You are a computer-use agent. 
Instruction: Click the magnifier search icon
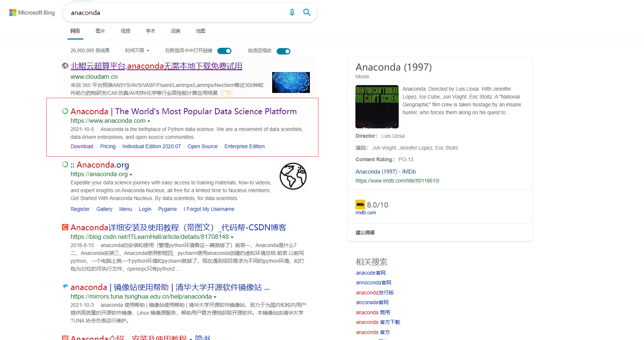307,12
